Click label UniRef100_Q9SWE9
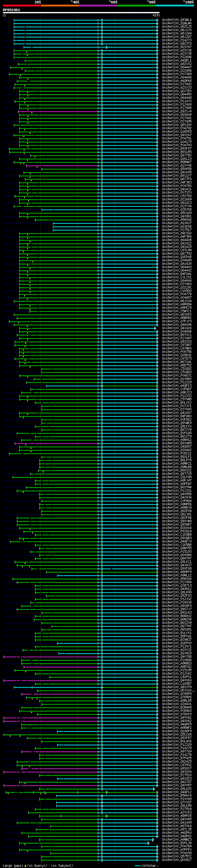 [177, 423]
